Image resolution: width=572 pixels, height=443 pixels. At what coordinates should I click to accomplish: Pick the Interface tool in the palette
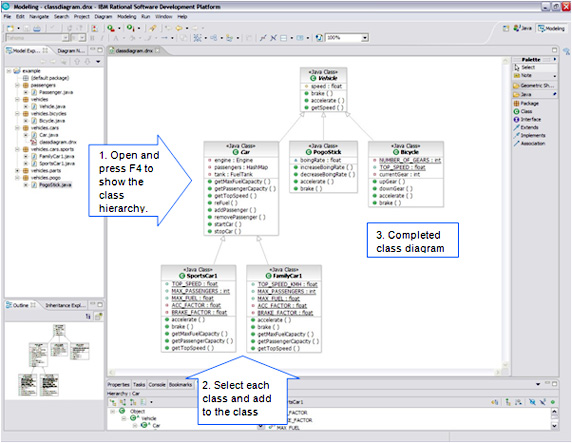coord(527,119)
